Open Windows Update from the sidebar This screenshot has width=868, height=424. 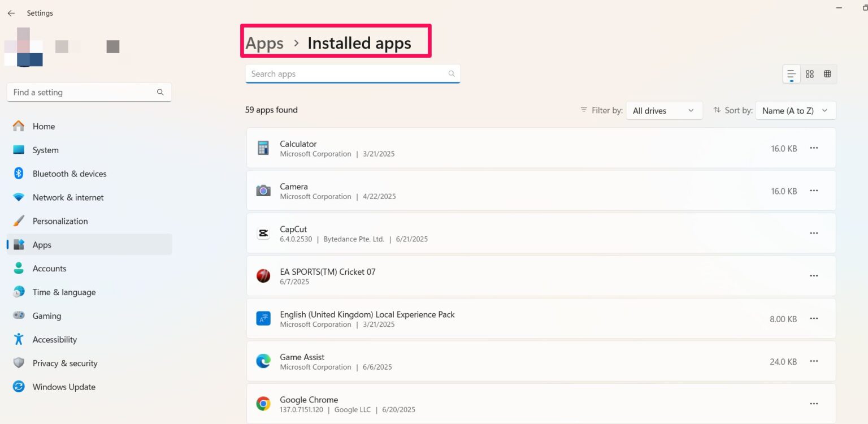[x=63, y=387]
